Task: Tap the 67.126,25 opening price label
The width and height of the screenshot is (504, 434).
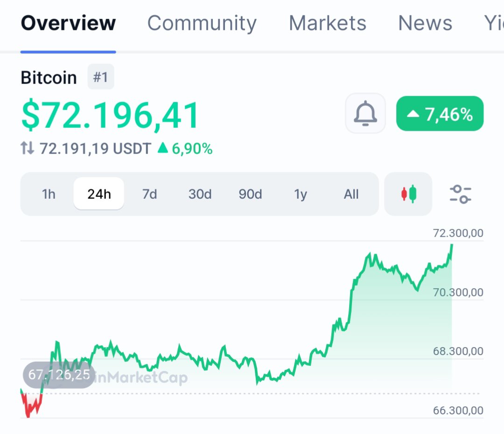Action: pyautogui.click(x=59, y=375)
